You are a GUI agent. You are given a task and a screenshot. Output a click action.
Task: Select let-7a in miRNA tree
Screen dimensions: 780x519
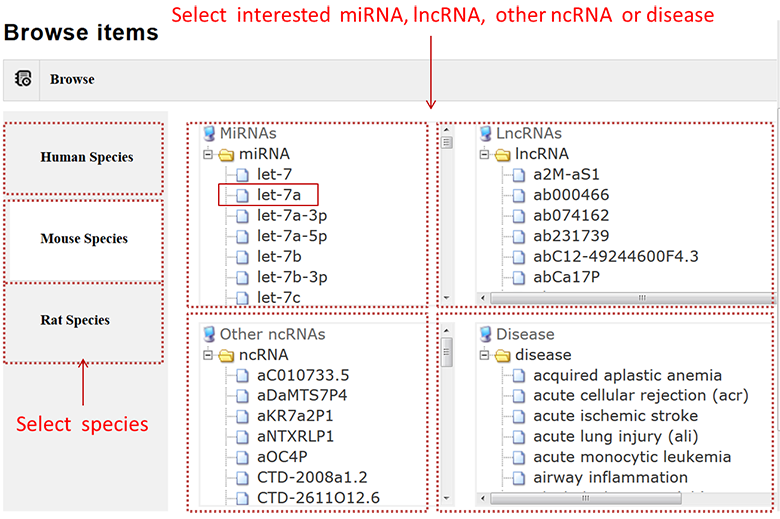[x=286, y=195]
